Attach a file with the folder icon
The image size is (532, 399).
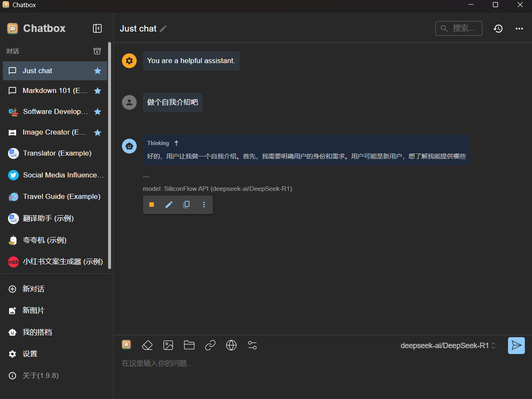pos(189,345)
